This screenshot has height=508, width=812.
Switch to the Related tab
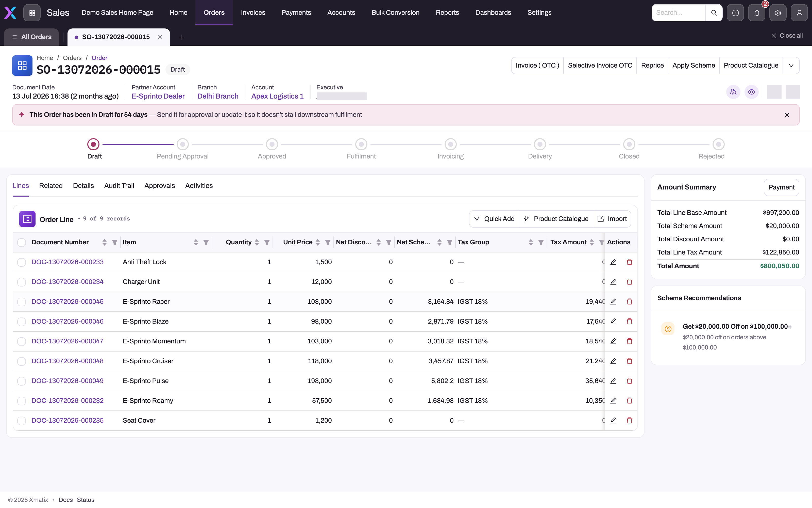[51, 186]
